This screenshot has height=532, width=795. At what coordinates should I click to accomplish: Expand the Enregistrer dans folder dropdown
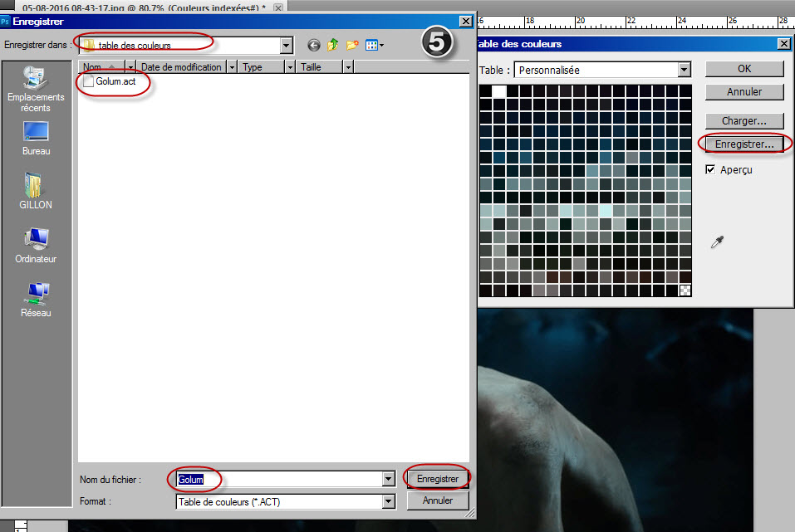[287, 46]
